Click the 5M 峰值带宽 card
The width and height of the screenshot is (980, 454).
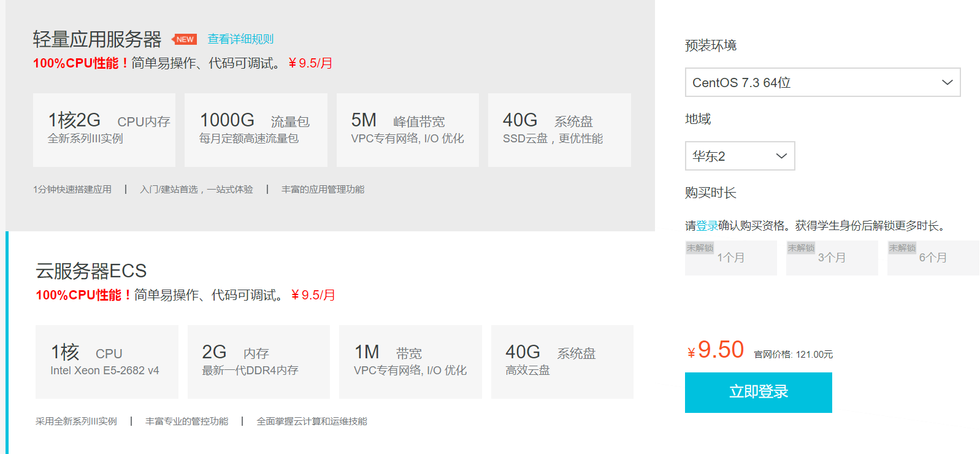(x=408, y=130)
